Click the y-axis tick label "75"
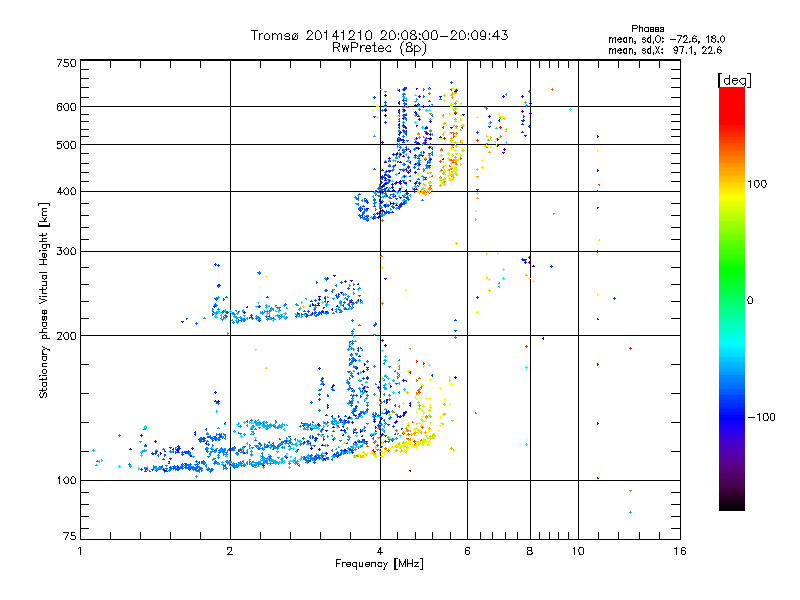This screenshot has height=600, width=800. (69, 536)
